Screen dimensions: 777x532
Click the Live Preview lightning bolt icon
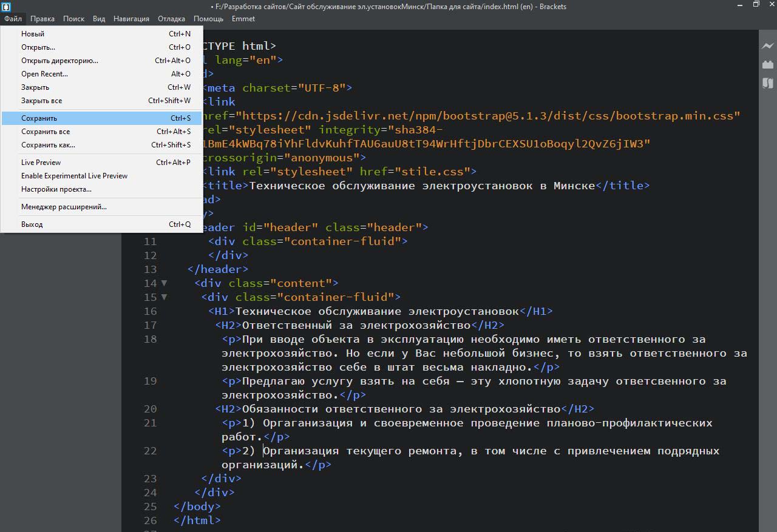tap(768, 46)
